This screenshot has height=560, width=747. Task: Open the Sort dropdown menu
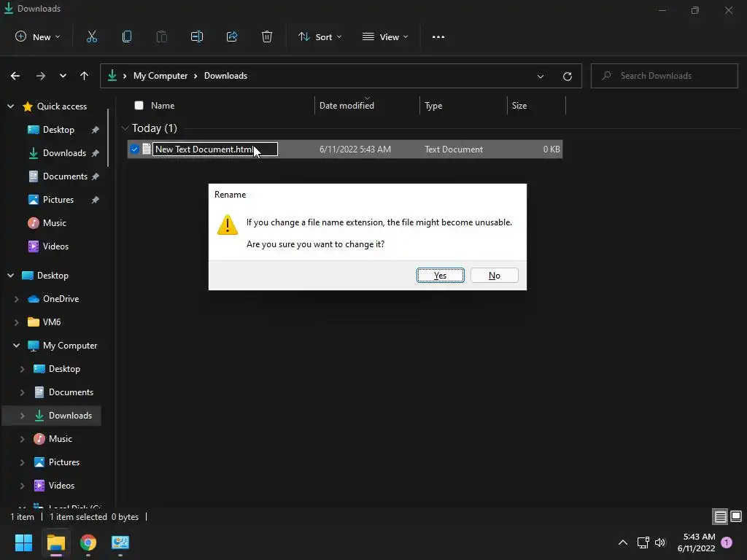[320, 36]
